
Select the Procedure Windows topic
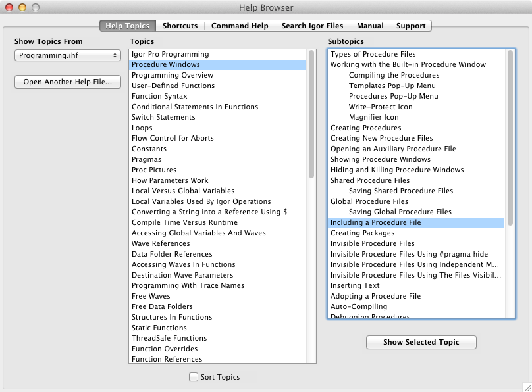[x=217, y=64]
